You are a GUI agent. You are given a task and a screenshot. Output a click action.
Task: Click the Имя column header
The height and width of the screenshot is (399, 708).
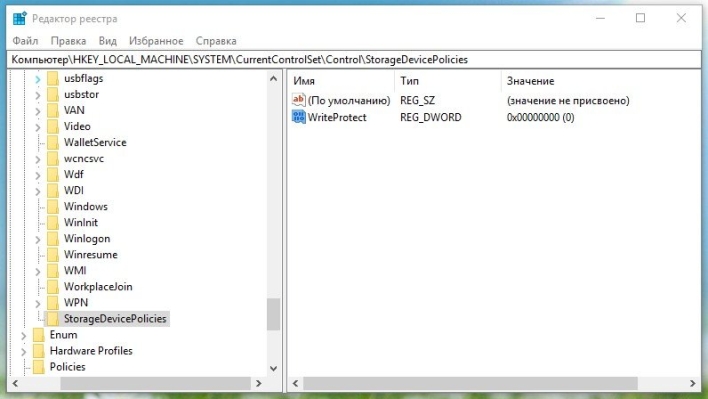[x=341, y=81]
